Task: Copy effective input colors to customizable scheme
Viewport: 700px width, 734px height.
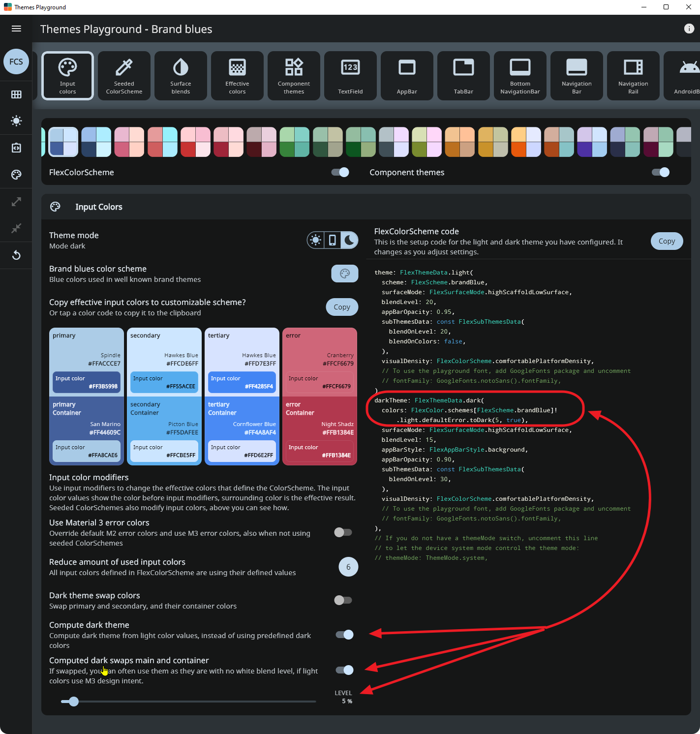Action: 342,307
